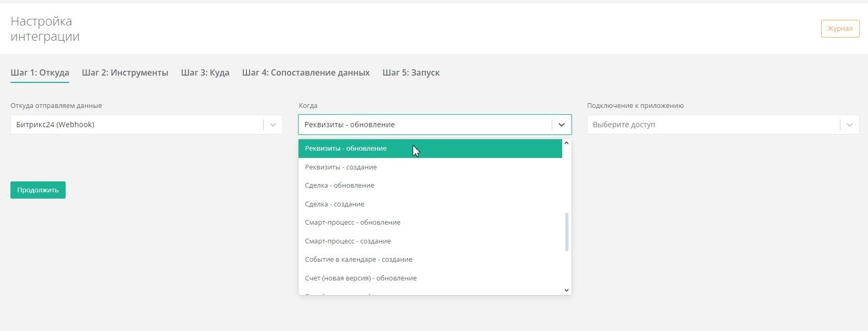Screen dimensions: 868x331
Task: Expand the Битрикс24 (Webhook) source dropdown arrow
Action: click(272, 125)
